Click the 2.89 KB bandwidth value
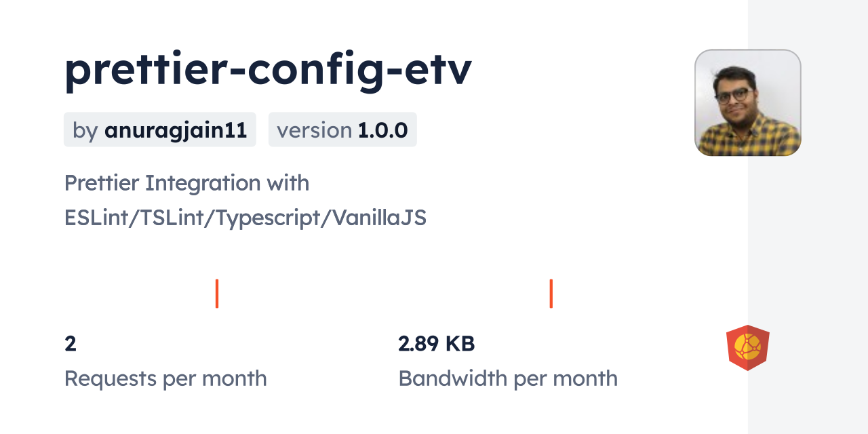 pyautogui.click(x=436, y=344)
